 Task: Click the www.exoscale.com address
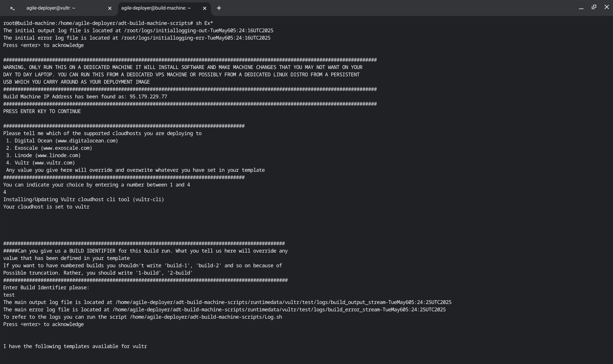pyautogui.click(x=68, y=148)
